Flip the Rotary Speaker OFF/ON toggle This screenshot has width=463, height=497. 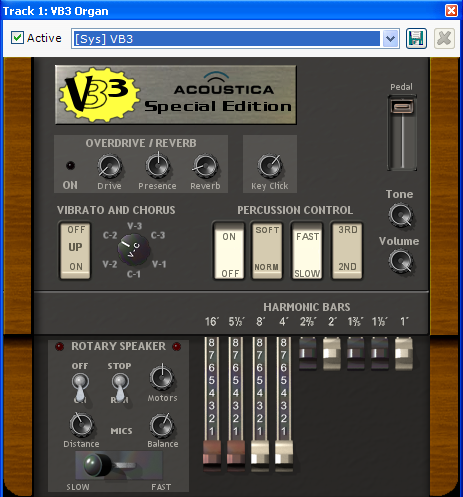[80, 387]
